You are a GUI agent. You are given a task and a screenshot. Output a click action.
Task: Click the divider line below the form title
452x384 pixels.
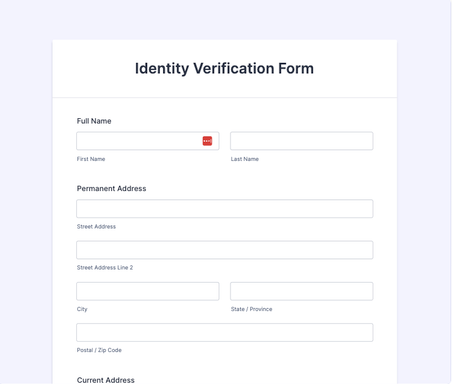[225, 98]
